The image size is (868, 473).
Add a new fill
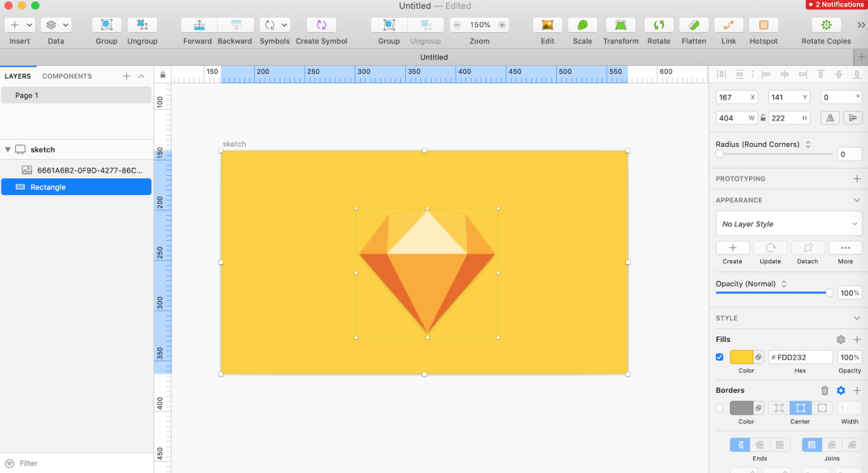coord(857,340)
